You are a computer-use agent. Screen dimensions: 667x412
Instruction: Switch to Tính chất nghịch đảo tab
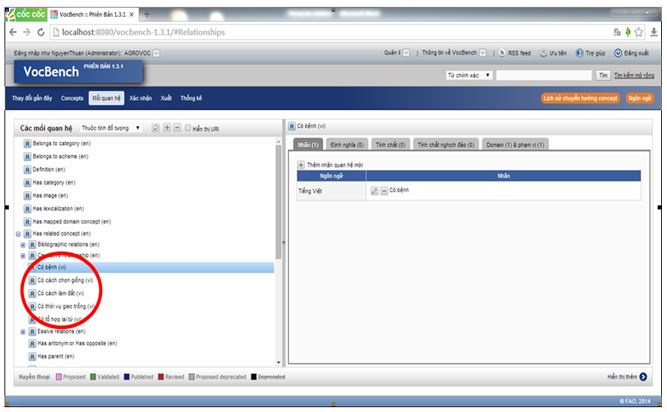[446, 145]
